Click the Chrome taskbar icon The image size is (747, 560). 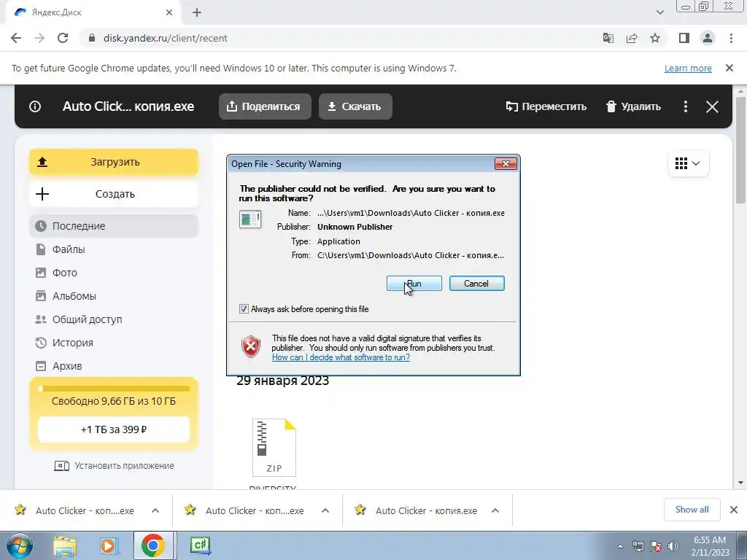click(x=153, y=545)
